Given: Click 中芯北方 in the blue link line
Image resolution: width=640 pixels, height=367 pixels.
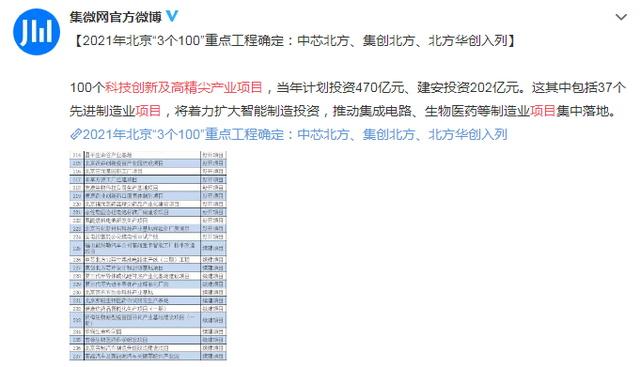Looking at the screenshot, I should (323, 134).
